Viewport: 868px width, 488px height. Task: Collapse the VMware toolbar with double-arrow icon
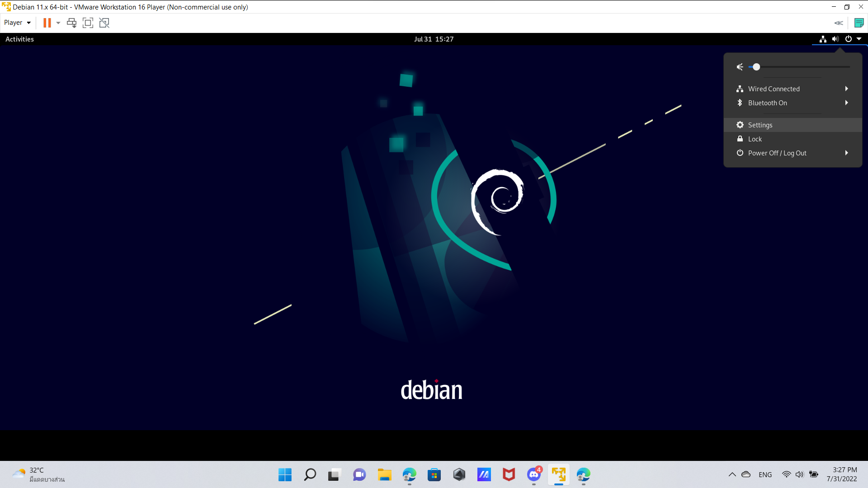point(839,23)
